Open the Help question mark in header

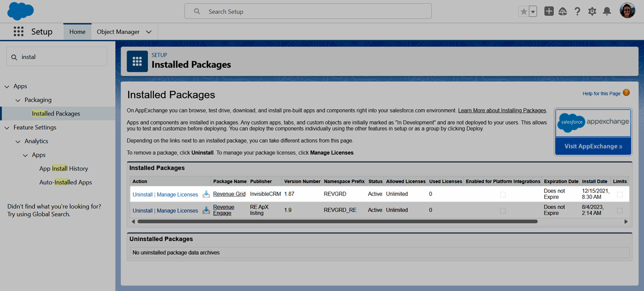578,11
